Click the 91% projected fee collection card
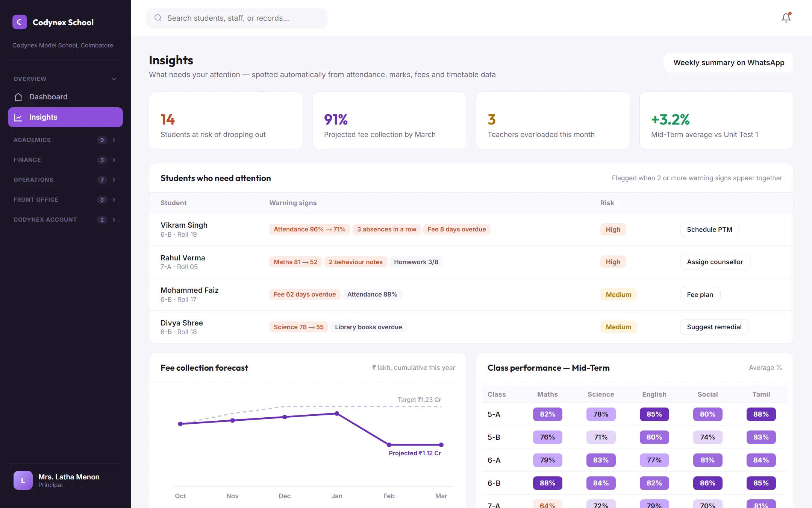Screen dimensions: 812x508 [x=389, y=120]
